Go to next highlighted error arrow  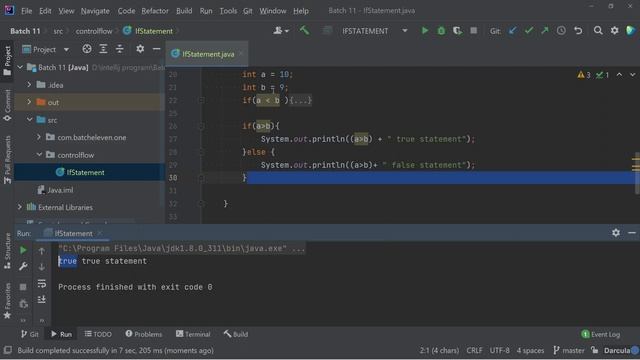pyautogui.click(x=632, y=75)
